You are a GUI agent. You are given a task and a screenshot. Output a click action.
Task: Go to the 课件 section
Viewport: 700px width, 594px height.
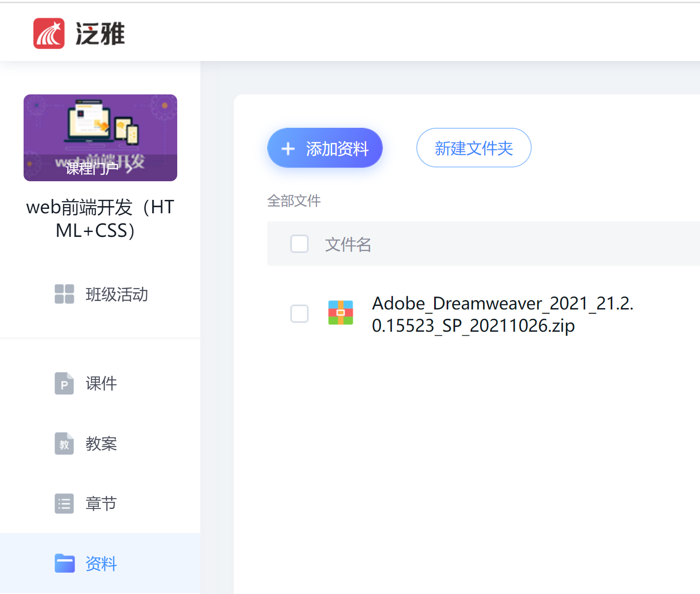pos(101,383)
